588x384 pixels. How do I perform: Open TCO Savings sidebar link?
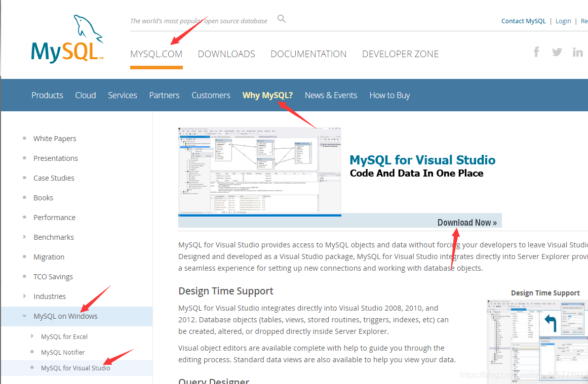tap(53, 277)
